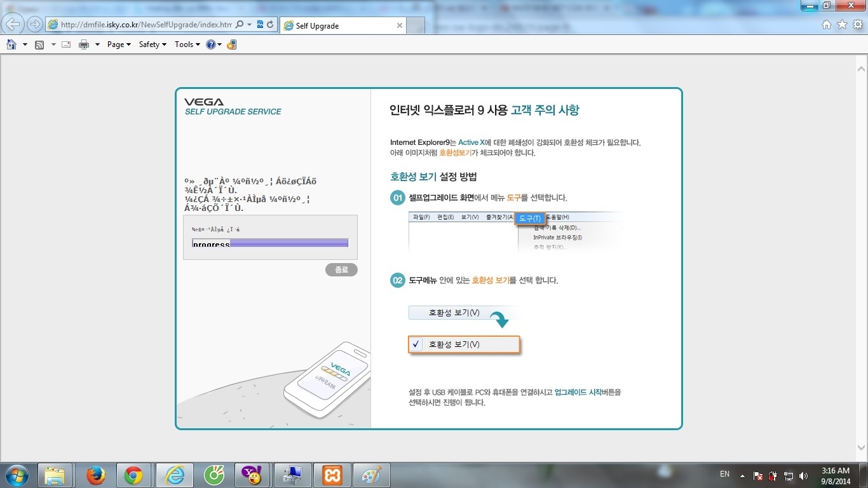Click the RSS feeds icon

tap(39, 44)
